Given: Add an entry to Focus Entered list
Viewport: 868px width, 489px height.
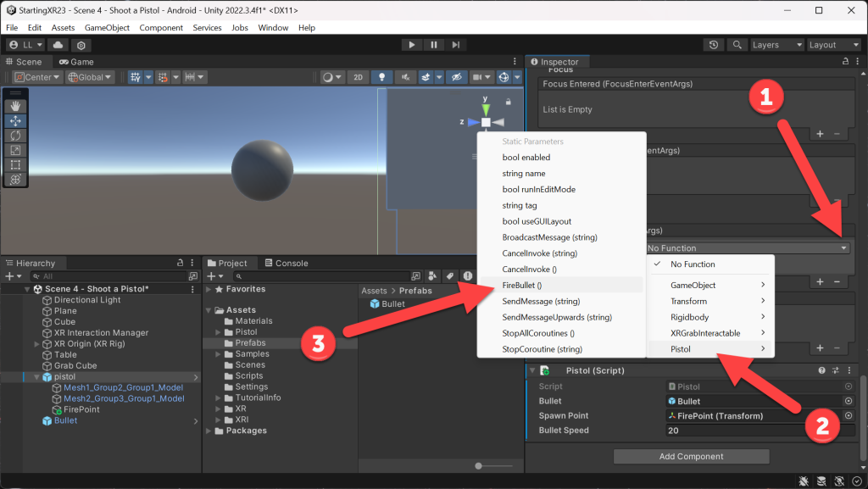Looking at the screenshot, I should coord(820,133).
